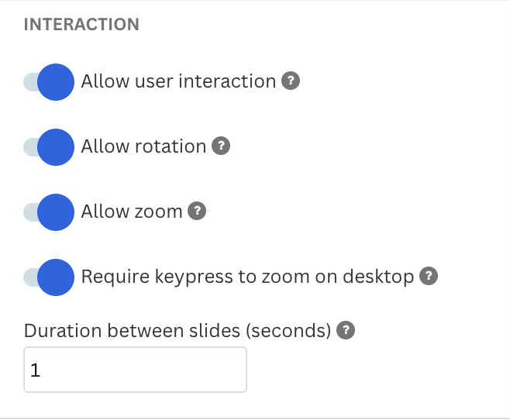Click the INTERACTION section heading
The image size is (510, 420).
(x=81, y=25)
